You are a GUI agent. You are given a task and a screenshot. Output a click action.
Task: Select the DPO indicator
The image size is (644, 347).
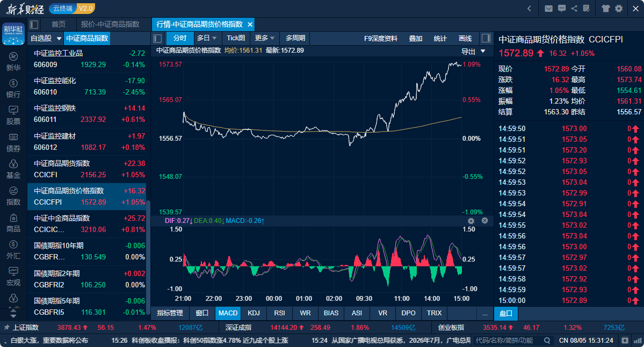(408, 313)
